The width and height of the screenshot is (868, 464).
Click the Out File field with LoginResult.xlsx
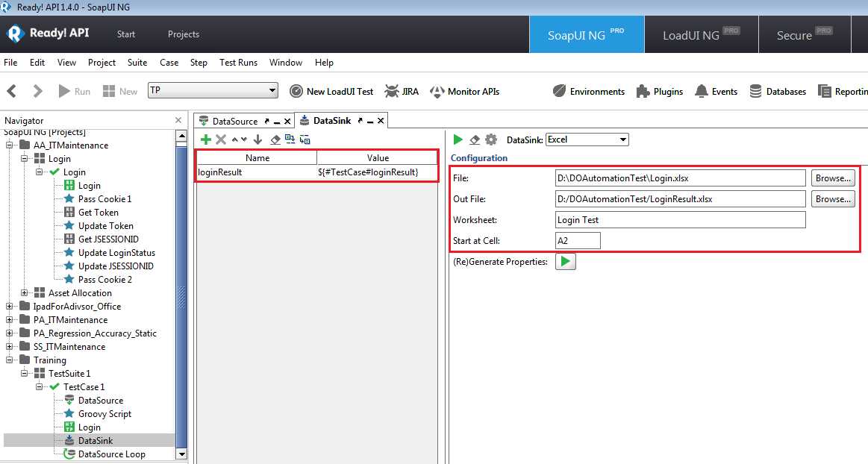point(681,198)
